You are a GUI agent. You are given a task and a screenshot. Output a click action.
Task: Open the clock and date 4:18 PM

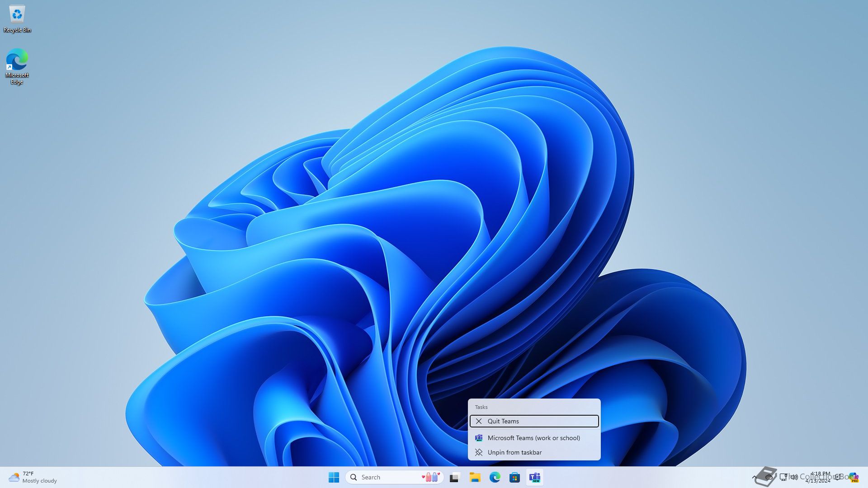point(818,477)
